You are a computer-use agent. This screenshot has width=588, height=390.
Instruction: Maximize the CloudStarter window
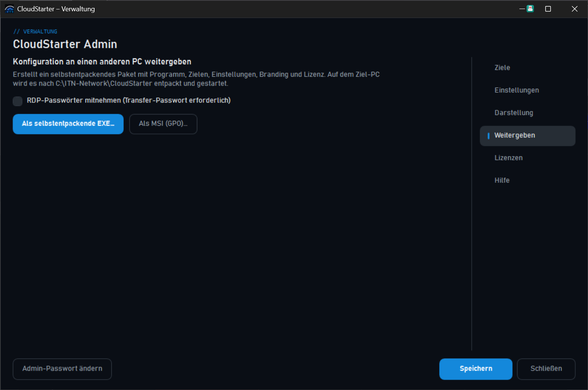[x=548, y=9]
